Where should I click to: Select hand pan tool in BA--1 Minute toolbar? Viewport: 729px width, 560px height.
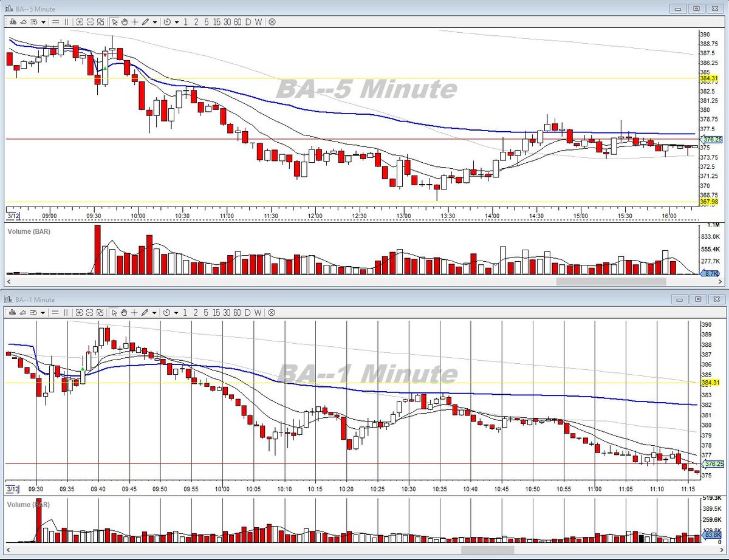coord(125,312)
